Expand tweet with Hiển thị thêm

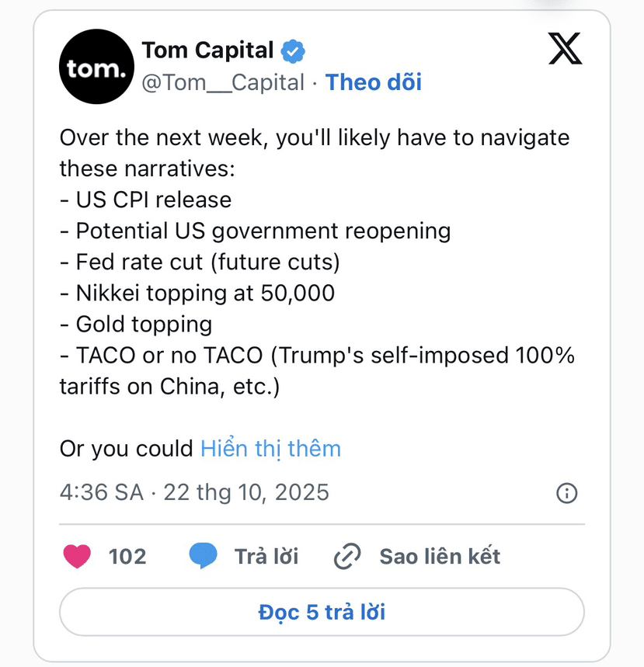pyautogui.click(x=270, y=448)
